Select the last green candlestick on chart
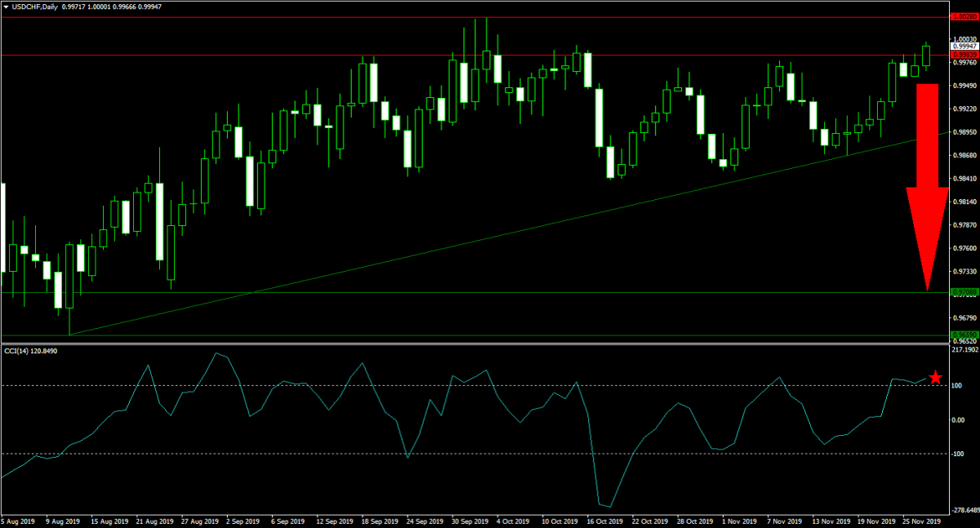 (x=926, y=55)
